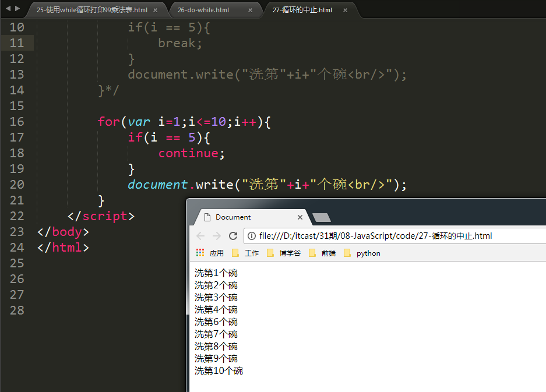Screen dimensions: 546x392
Task: Open the 前端 bookmark folder
Action: tap(322, 253)
